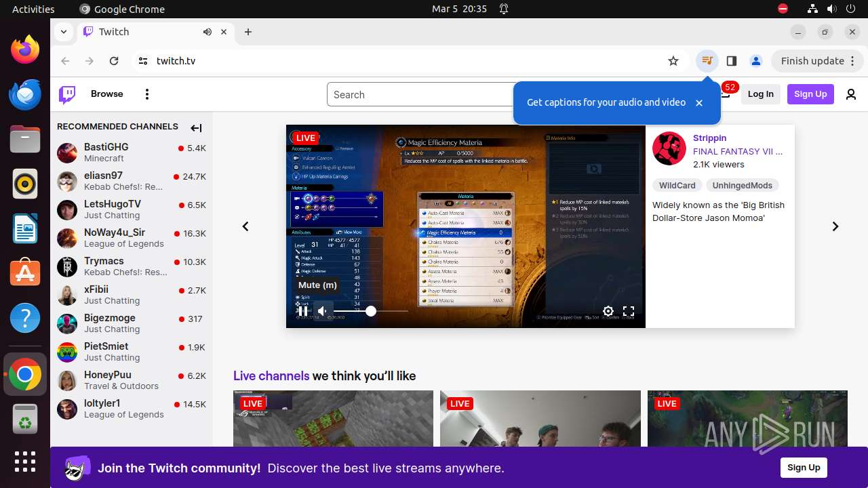Pause the featured stream video
The image size is (868, 488).
click(x=303, y=311)
